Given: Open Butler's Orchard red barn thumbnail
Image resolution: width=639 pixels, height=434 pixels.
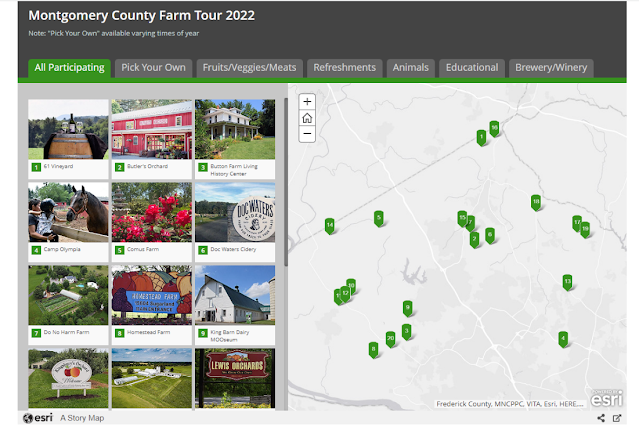Looking at the screenshot, I should (x=152, y=129).
